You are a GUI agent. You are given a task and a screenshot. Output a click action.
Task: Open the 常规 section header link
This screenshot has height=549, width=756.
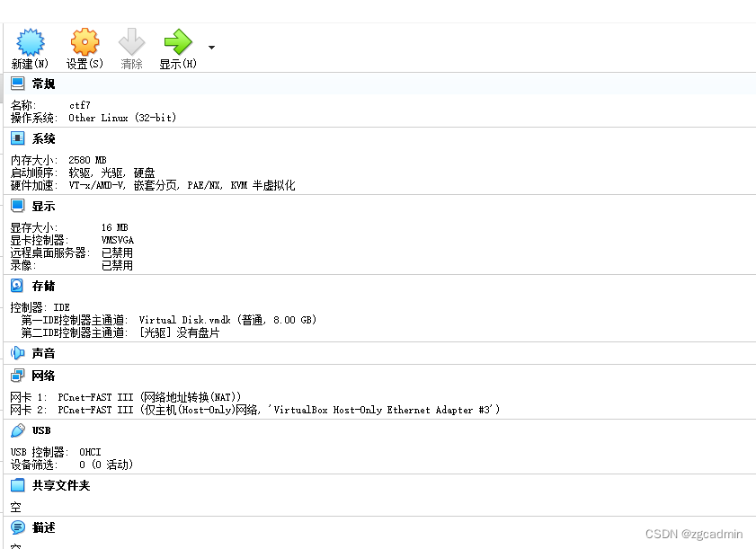(43, 84)
